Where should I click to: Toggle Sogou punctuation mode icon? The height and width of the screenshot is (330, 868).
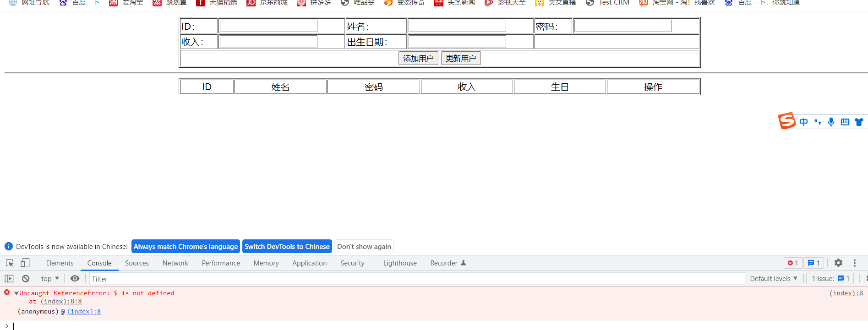pos(818,122)
